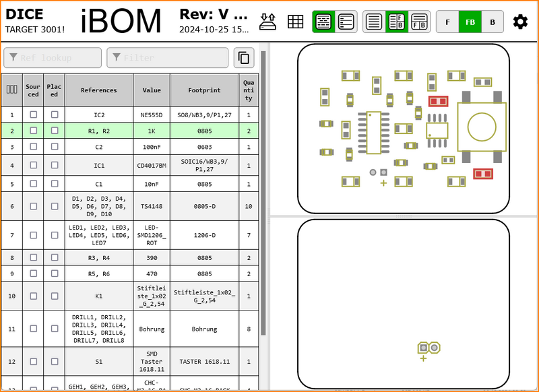Select the side-by-side F/B layout icon
Screen dimensions: 539x392
[x=419, y=22]
